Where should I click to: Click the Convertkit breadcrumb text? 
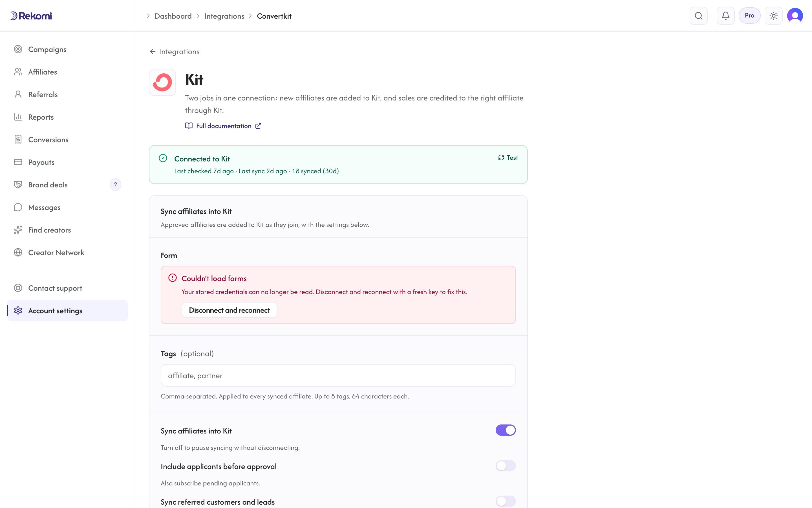tap(274, 16)
